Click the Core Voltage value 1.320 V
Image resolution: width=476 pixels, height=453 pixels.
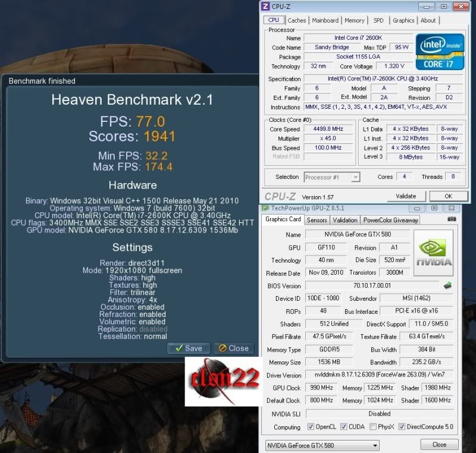(x=394, y=66)
